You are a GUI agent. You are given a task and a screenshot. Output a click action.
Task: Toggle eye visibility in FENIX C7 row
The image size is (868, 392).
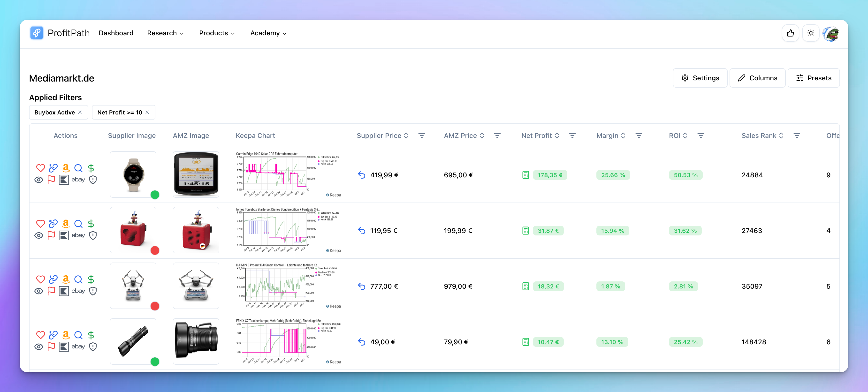(39, 347)
